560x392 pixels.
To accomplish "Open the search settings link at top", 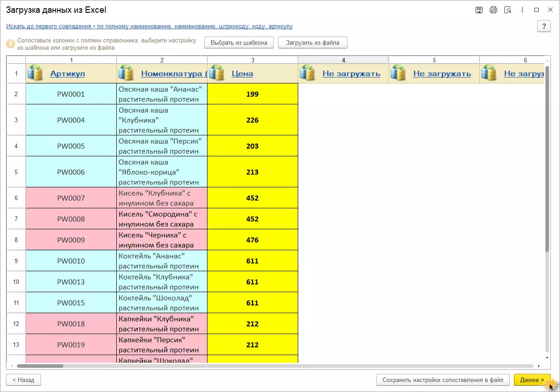I will (x=149, y=26).
